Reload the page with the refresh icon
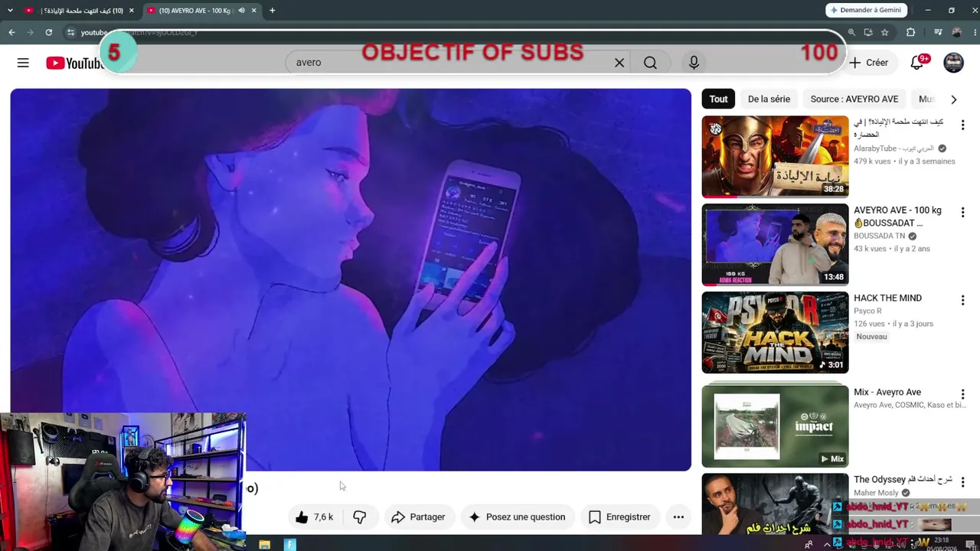980x551 pixels. [48, 32]
